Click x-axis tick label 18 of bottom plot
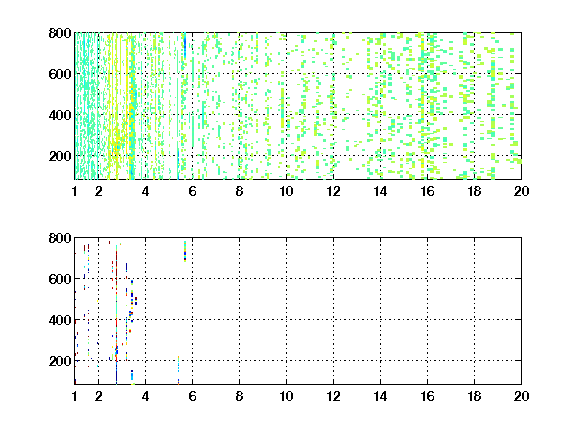This screenshot has height=432, width=576. click(474, 396)
